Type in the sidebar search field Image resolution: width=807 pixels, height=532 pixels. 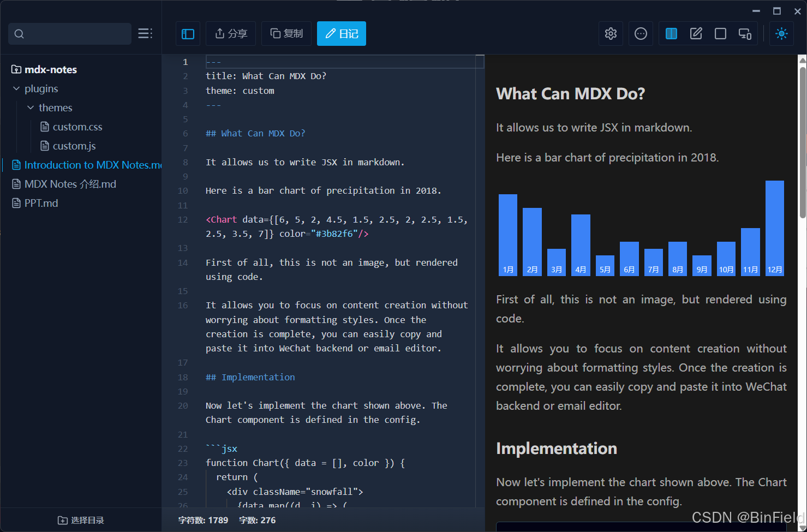[x=70, y=34]
